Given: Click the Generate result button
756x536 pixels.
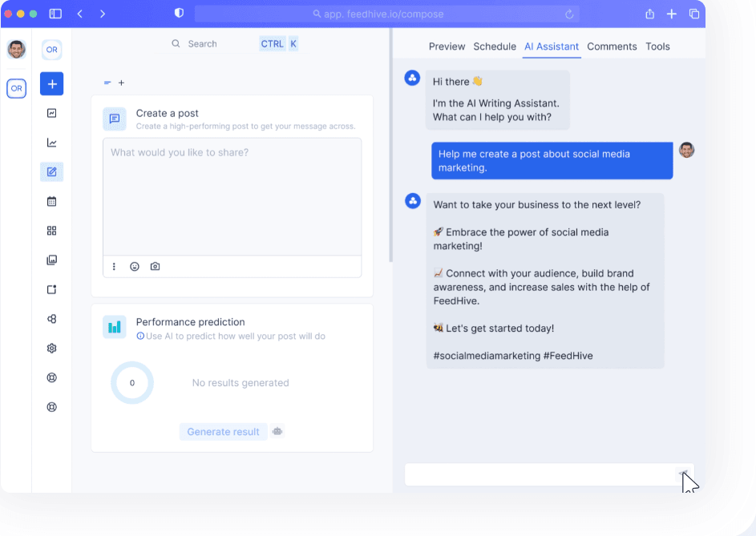Looking at the screenshot, I should coord(223,431).
